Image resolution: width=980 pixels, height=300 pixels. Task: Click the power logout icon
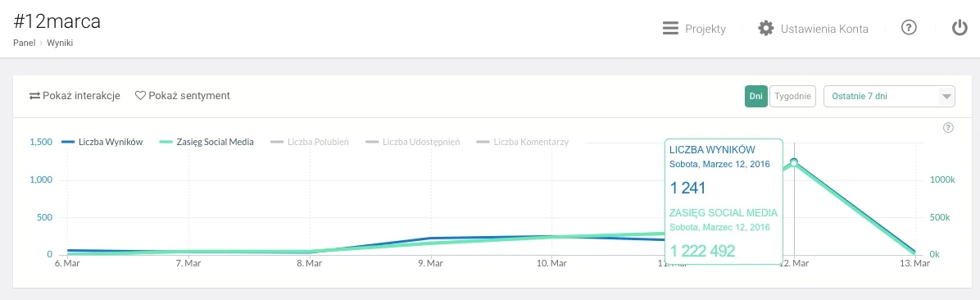tap(960, 28)
